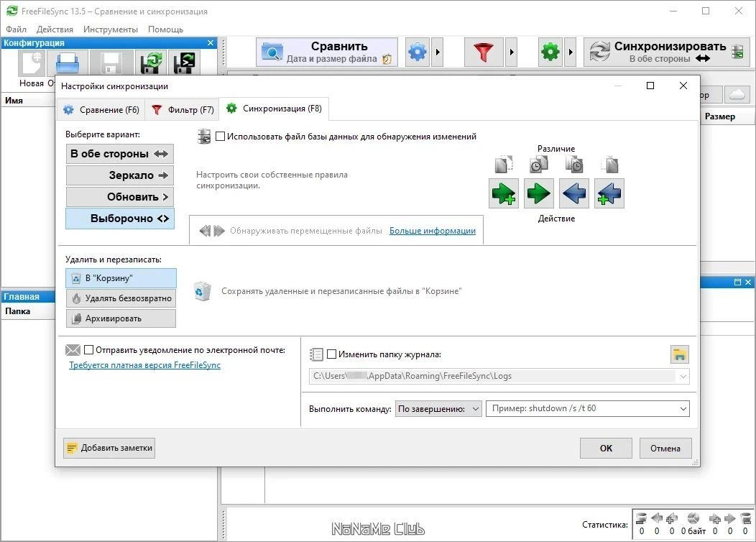Click the Synchronize button

pyautogui.click(x=665, y=52)
